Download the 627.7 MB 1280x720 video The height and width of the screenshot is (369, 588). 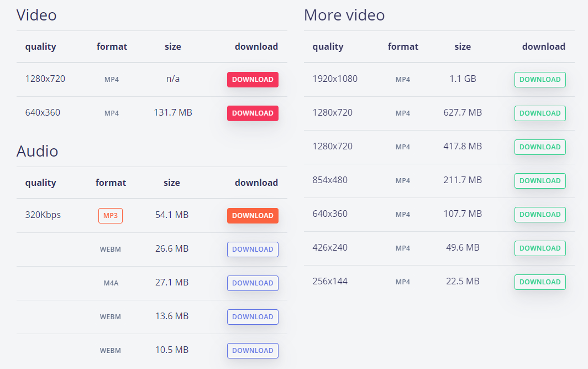click(540, 113)
